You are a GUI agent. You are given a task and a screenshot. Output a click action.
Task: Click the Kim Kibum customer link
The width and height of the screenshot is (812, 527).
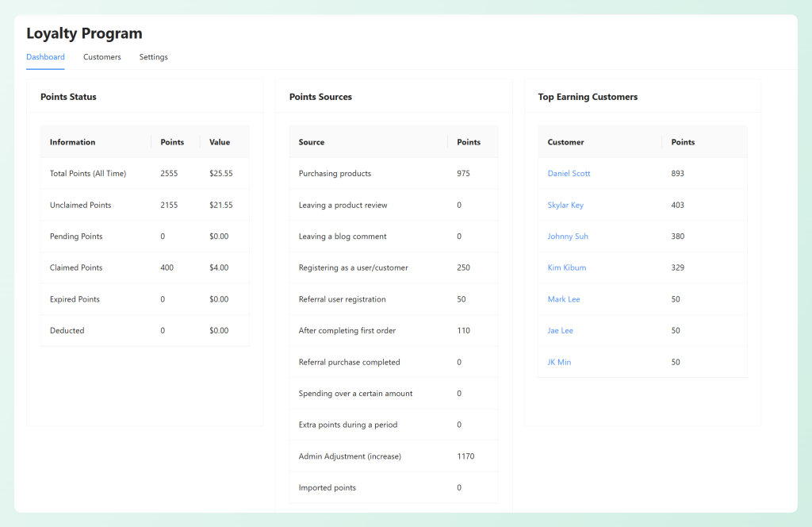(567, 267)
